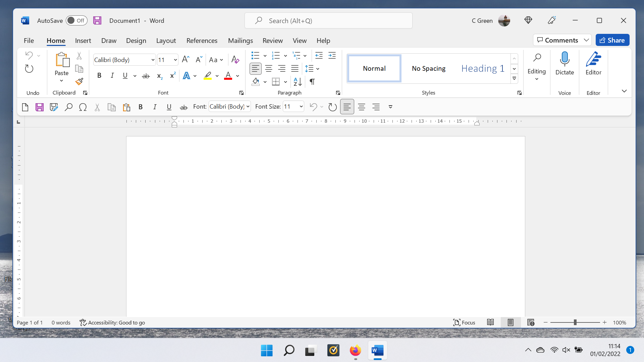This screenshot has height=362, width=644.
Task: Toggle Justify alignment in ribbon
Action: 295,69
